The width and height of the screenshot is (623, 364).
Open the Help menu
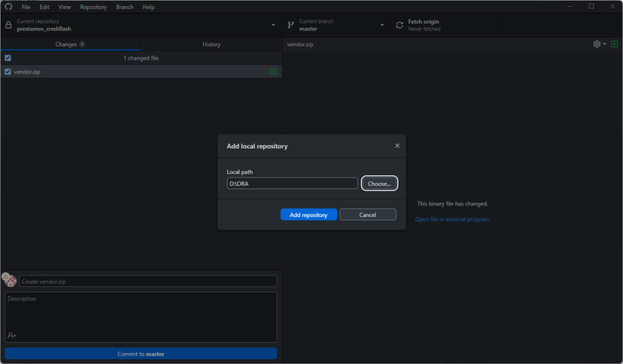click(148, 7)
